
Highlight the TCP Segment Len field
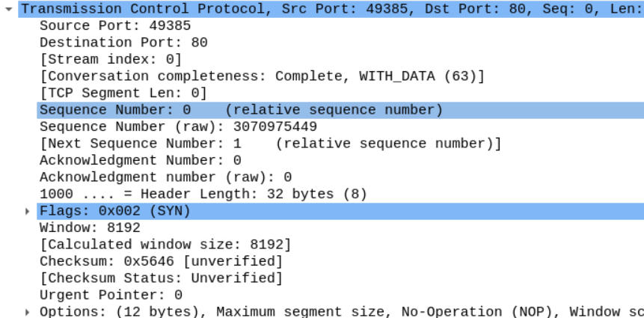(x=123, y=93)
